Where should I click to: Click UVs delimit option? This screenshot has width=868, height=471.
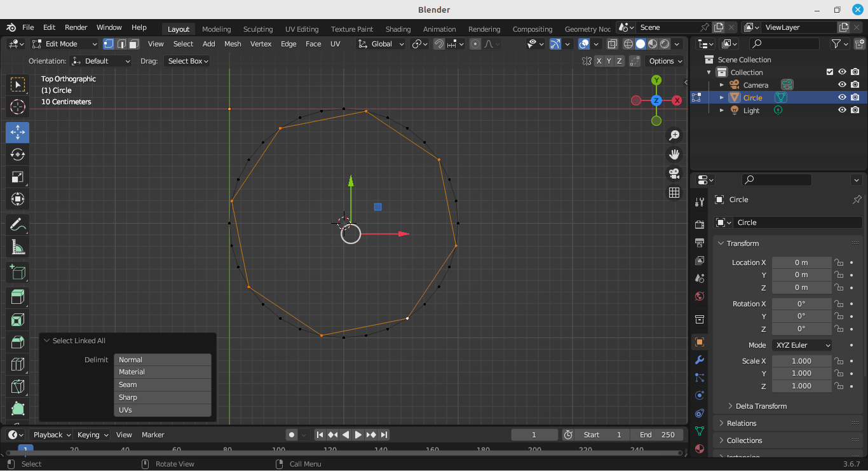(163, 410)
